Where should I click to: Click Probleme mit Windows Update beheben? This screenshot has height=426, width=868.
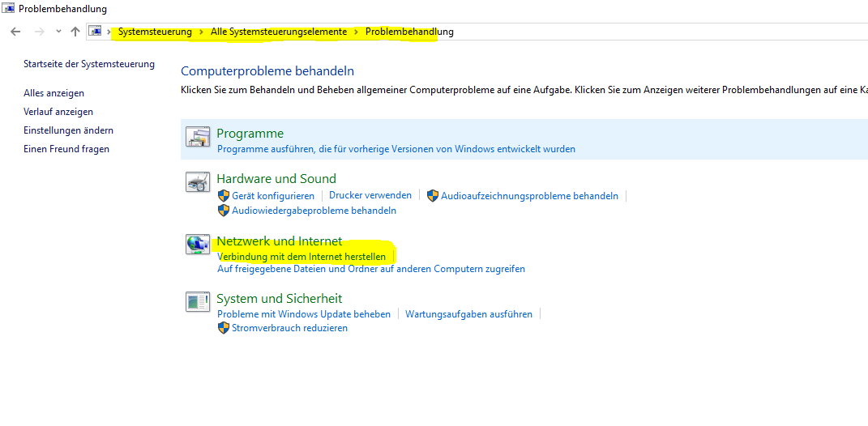coord(304,314)
